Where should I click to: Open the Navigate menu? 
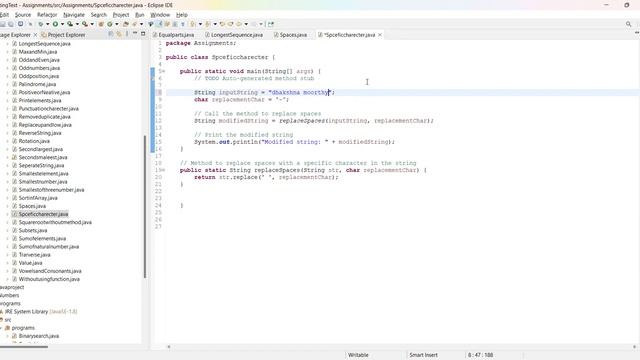coord(74,15)
